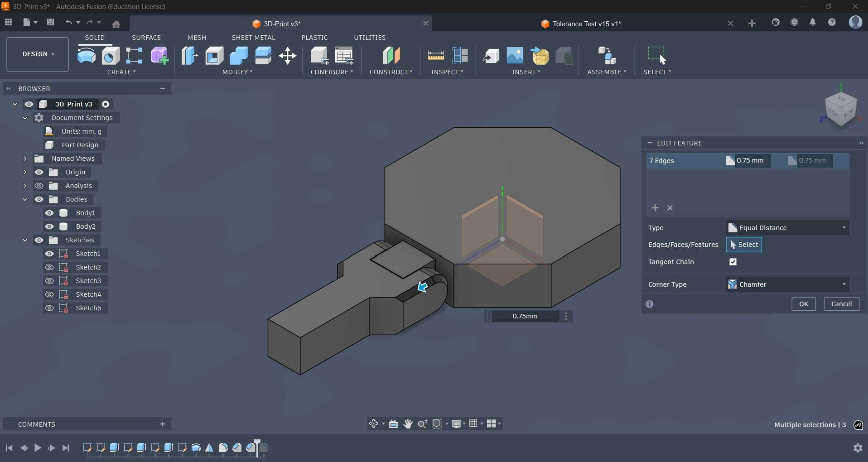This screenshot has height=462, width=868.
Task: Click the Insert Canvas picture icon
Action: [x=516, y=56]
